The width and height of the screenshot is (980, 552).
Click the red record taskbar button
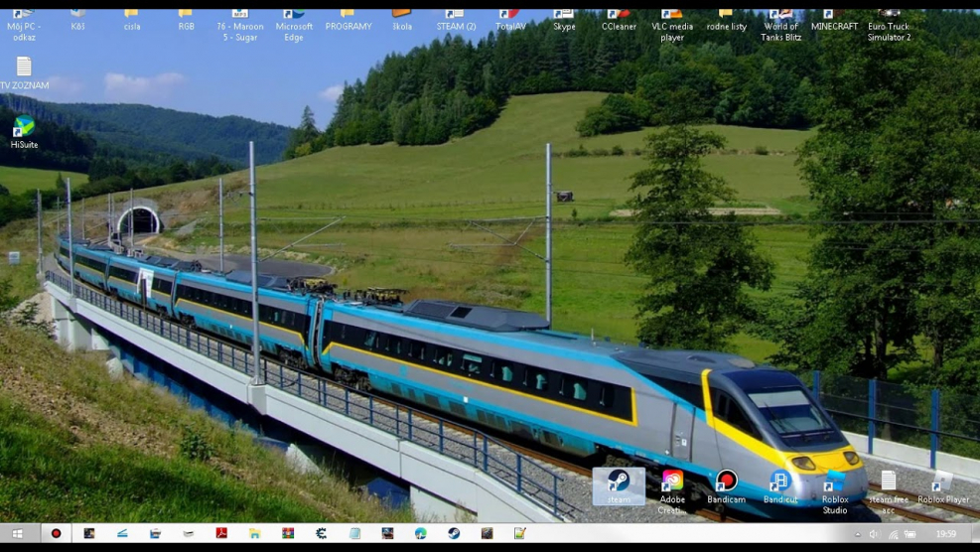click(56, 533)
